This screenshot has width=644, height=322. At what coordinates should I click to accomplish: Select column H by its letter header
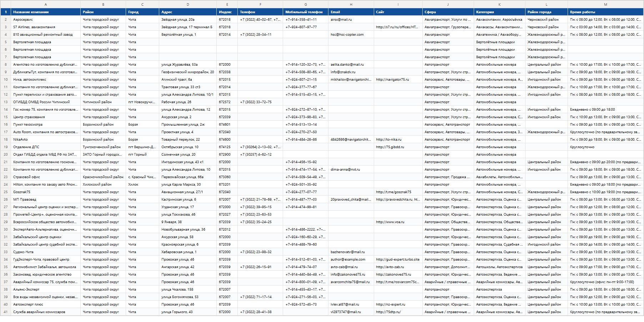(x=351, y=4)
